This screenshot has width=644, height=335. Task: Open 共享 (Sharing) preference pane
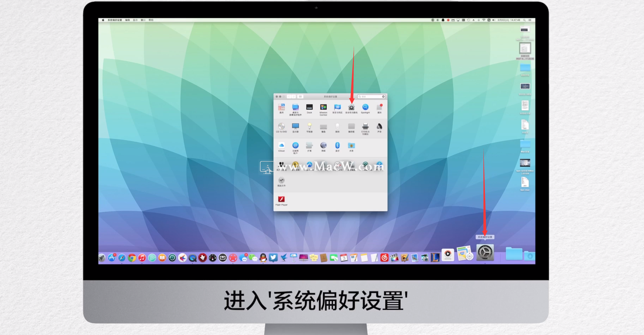coord(352,147)
